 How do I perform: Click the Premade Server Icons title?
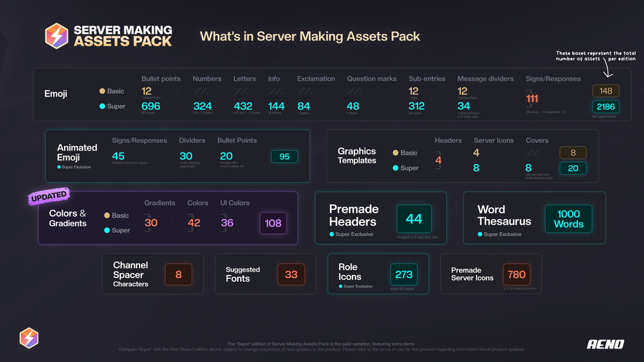tap(472, 274)
